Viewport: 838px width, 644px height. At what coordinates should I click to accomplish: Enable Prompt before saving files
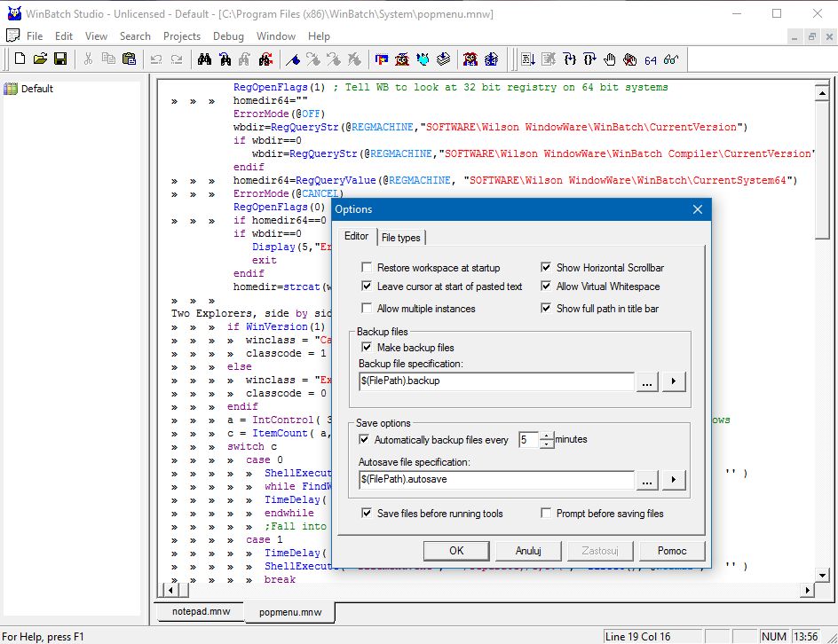click(546, 514)
